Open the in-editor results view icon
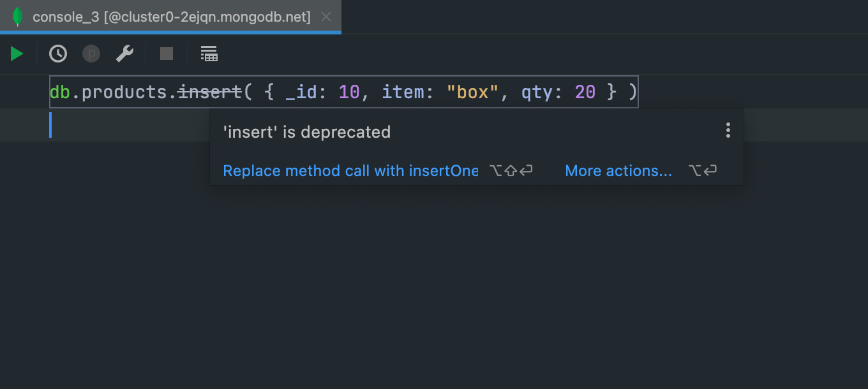 pos(209,54)
